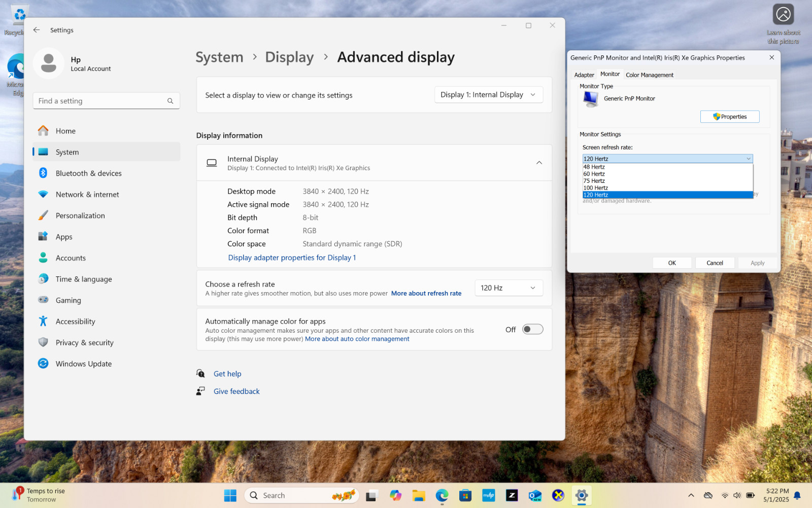Open Microsoft Edge from the taskbar
Screen dimensions: 812x508
[442, 495]
